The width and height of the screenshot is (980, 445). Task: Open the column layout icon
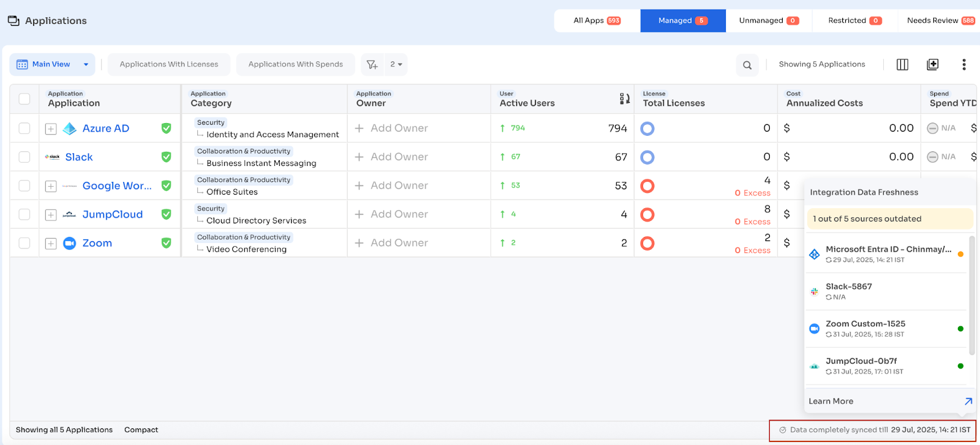point(902,65)
